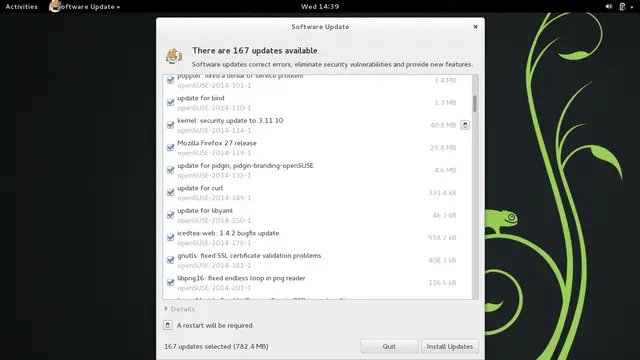Click the 958.2 kB size of icedtea-web update
Viewport: 640px width, 360px height.
[442, 238]
